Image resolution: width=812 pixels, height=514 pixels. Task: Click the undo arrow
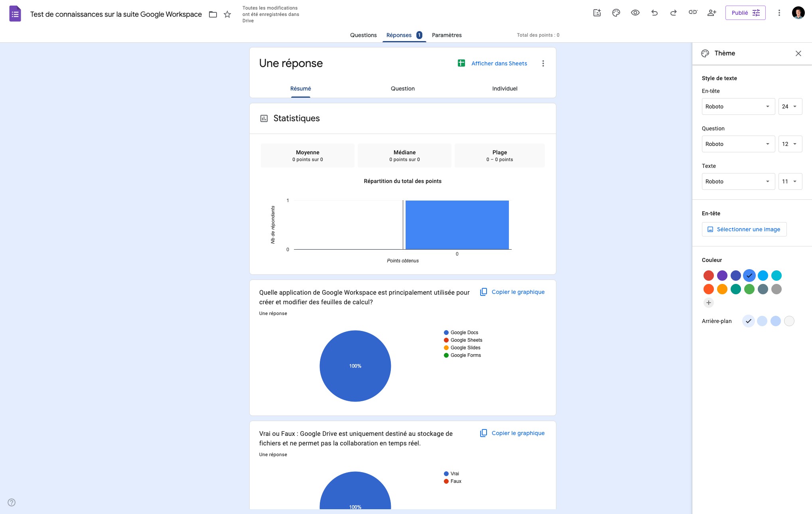654,13
